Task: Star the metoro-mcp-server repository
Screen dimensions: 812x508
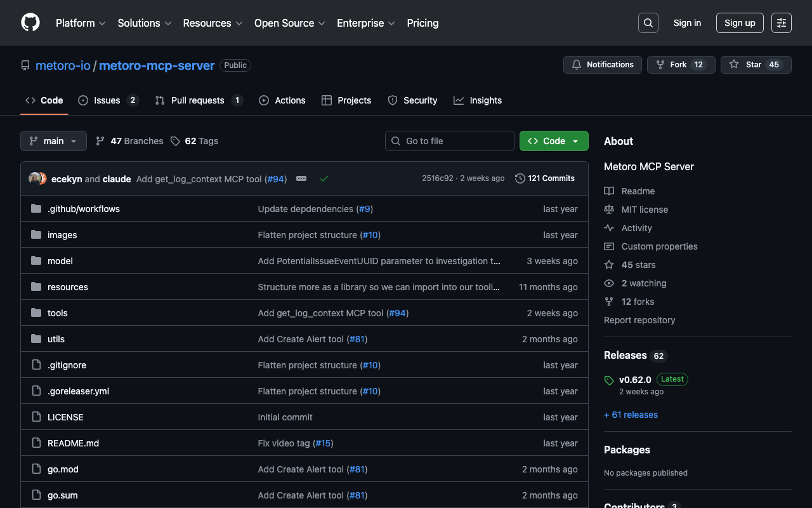Action: coord(755,65)
